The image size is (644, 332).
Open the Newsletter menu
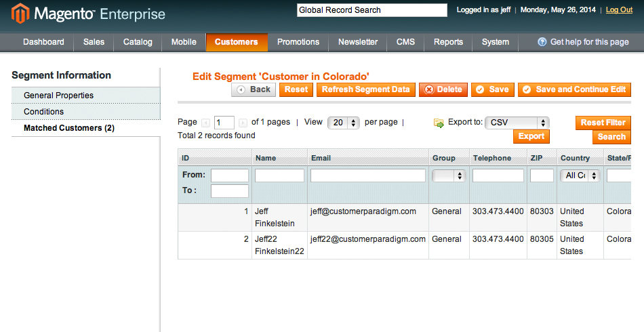tap(358, 42)
